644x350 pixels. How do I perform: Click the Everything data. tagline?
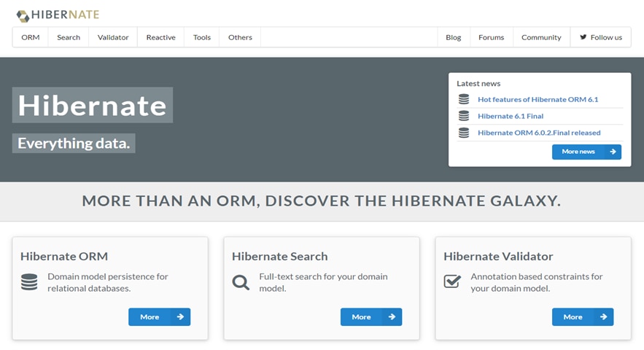coord(74,144)
